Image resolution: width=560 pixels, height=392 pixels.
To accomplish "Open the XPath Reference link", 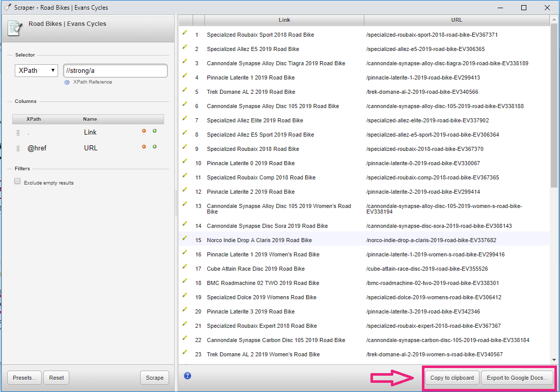I will tap(93, 82).
